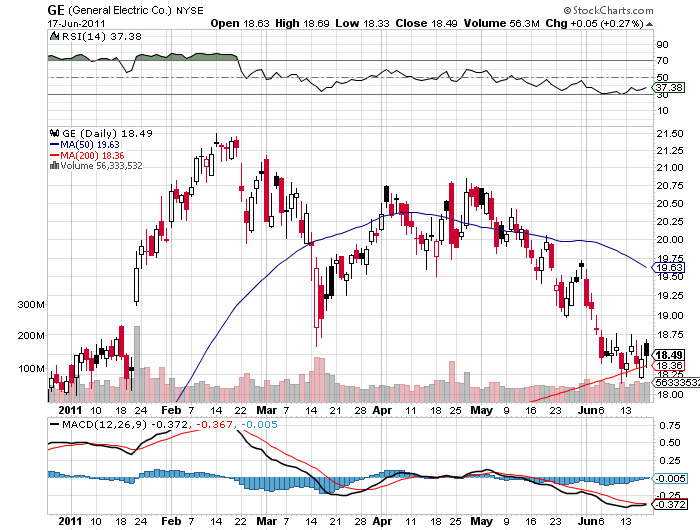Click the 20.00 price axis label
The width and height of the screenshot is (700, 530).
click(x=670, y=239)
